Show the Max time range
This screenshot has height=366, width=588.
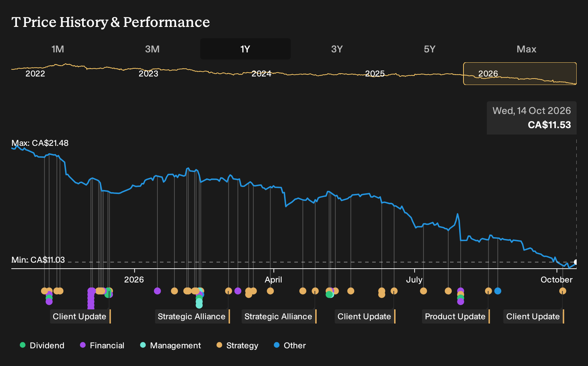click(526, 49)
